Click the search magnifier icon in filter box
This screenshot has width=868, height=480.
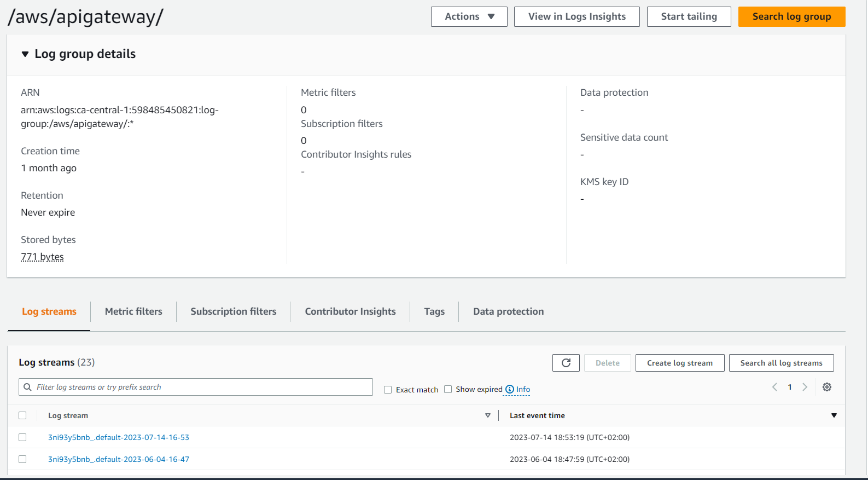28,387
